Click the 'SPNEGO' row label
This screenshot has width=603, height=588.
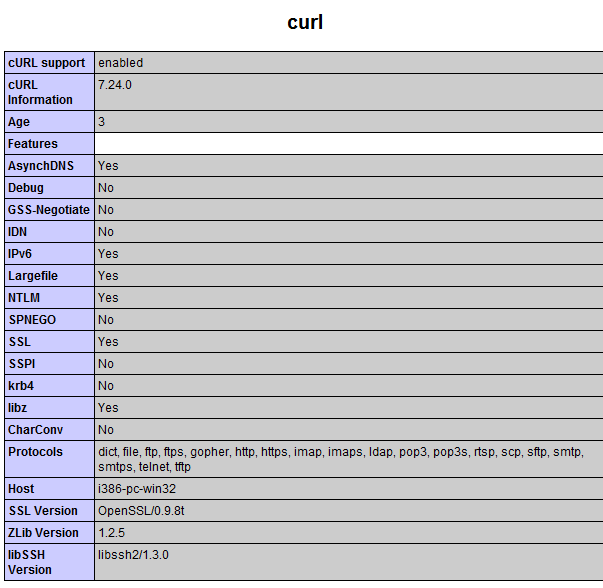pyautogui.click(x=32, y=320)
